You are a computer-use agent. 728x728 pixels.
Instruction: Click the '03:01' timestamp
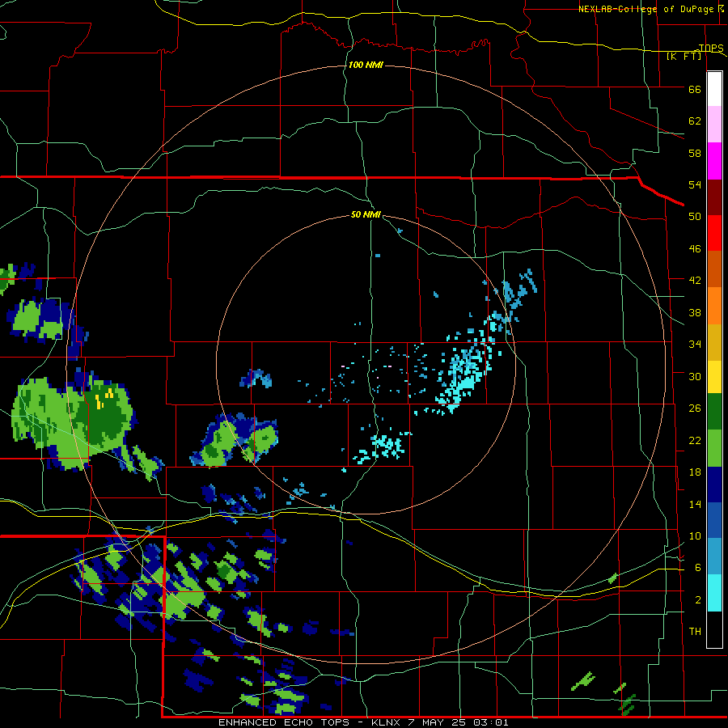(x=491, y=722)
